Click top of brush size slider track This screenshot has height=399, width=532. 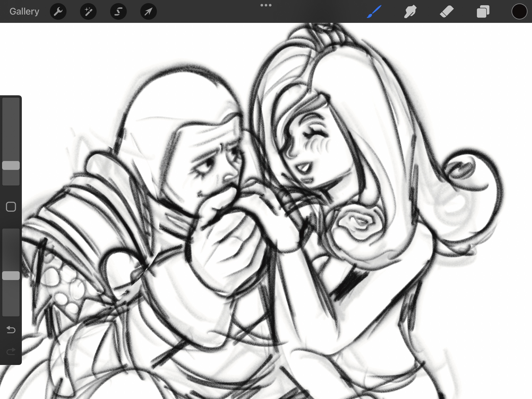(x=11, y=102)
